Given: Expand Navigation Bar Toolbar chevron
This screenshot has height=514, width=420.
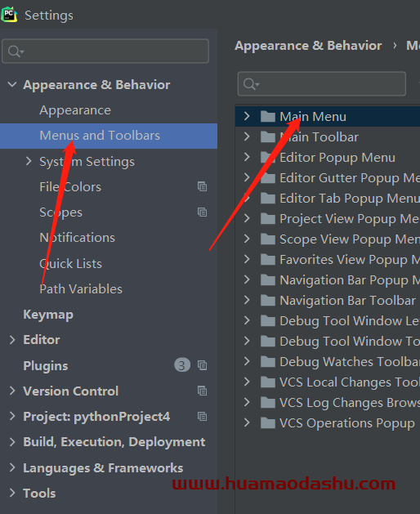Looking at the screenshot, I should 247,300.
